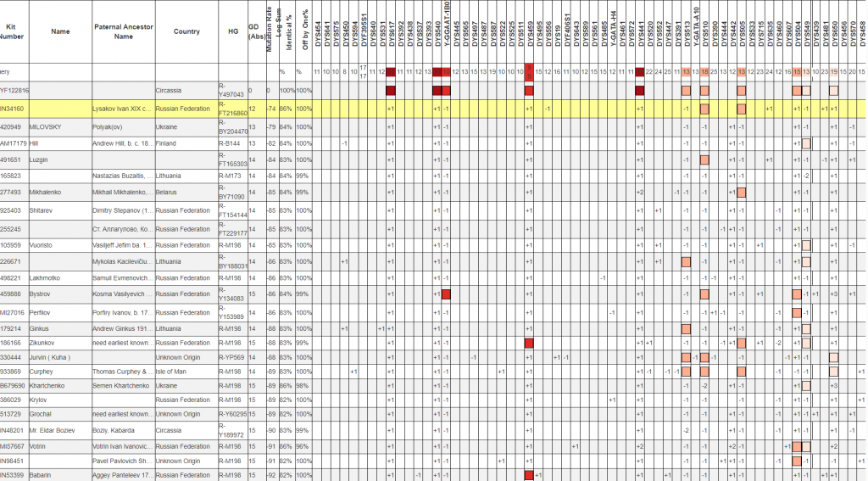Open haplogroup R-B144 in the Hill row
The width and height of the screenshot is (868, 481).
[229, 143]
